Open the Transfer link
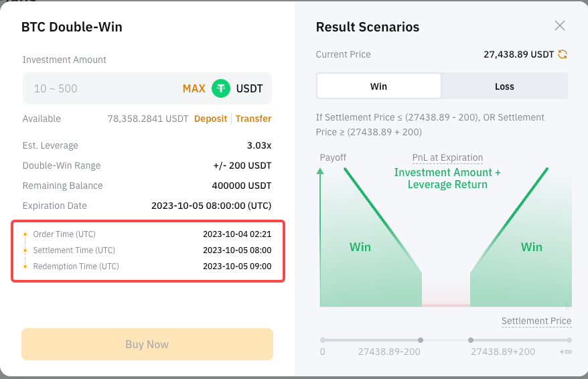This screenshot has height=379, width=588. (x=253, y=119)
